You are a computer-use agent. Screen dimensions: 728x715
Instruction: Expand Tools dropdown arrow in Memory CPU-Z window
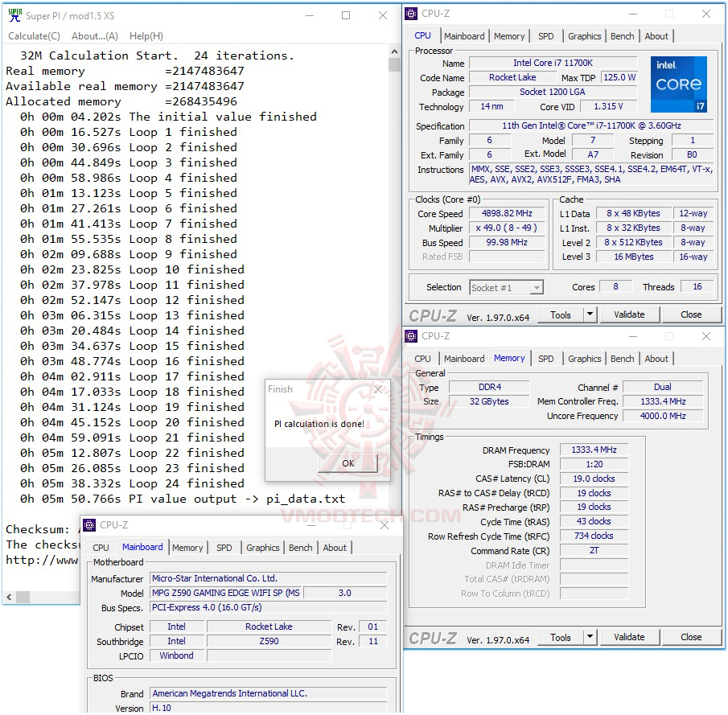[x=590, y=637]
